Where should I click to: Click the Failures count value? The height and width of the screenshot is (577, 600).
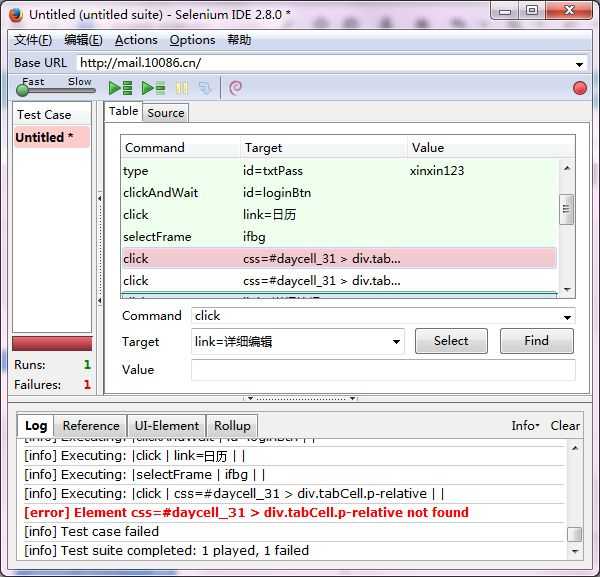coord(87,385)
